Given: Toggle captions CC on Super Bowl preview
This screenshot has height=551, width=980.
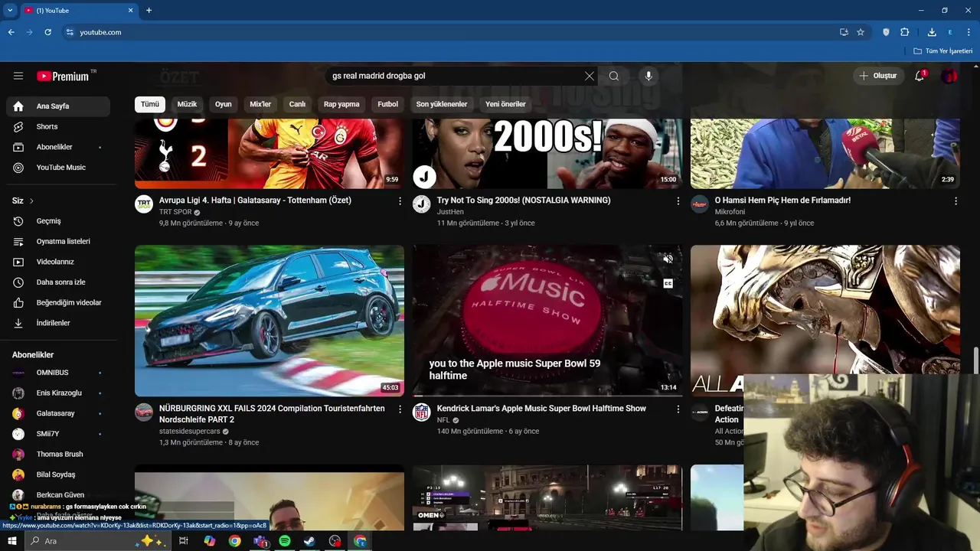Looking at the screenshot, I should 668,284.
